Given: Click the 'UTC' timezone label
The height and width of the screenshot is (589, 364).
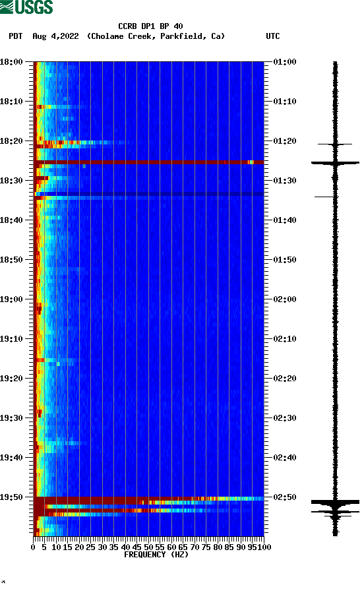Looking at the screenshot, I should (273, 36).
